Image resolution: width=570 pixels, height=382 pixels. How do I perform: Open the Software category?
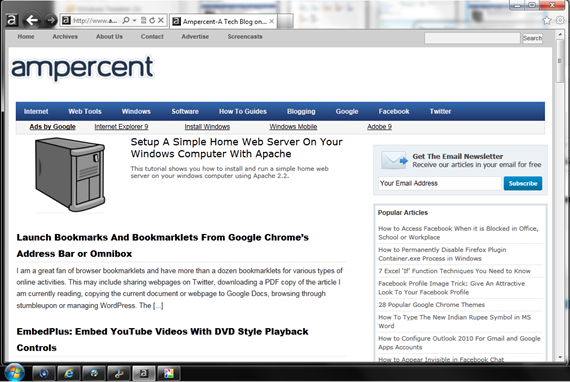click(x=185, y=112)
